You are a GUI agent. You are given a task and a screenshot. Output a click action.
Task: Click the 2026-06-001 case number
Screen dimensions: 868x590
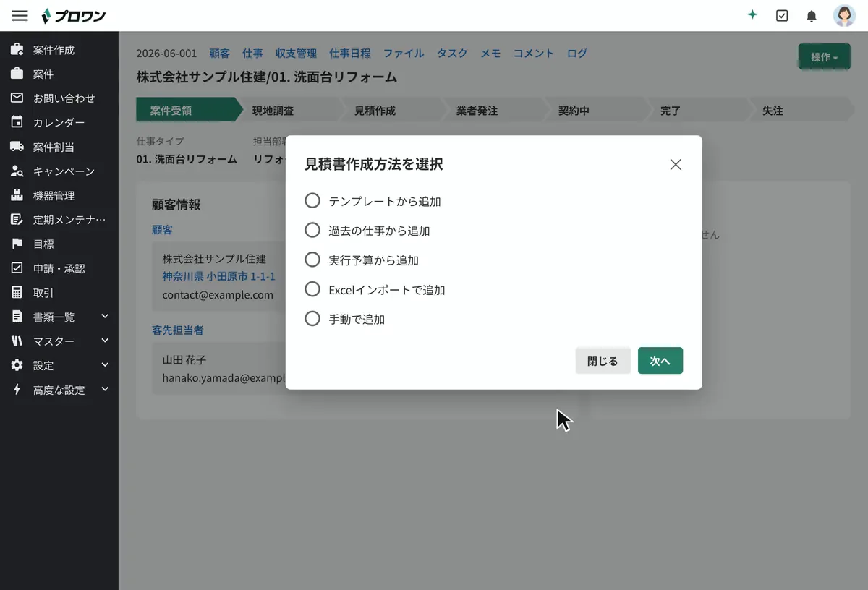[x=166, y=54]
